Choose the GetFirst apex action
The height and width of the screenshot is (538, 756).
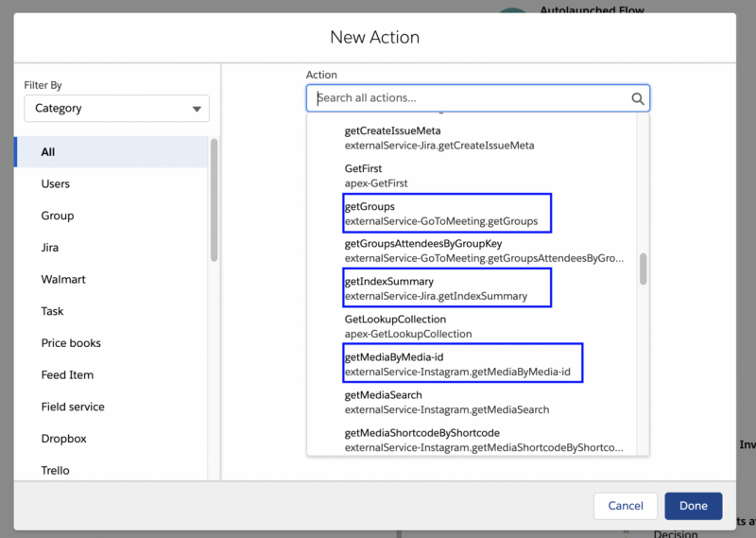point(472,176)
